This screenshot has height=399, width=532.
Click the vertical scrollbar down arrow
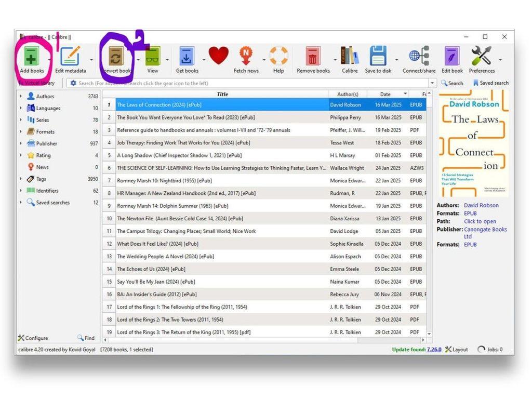click(429, 334)
